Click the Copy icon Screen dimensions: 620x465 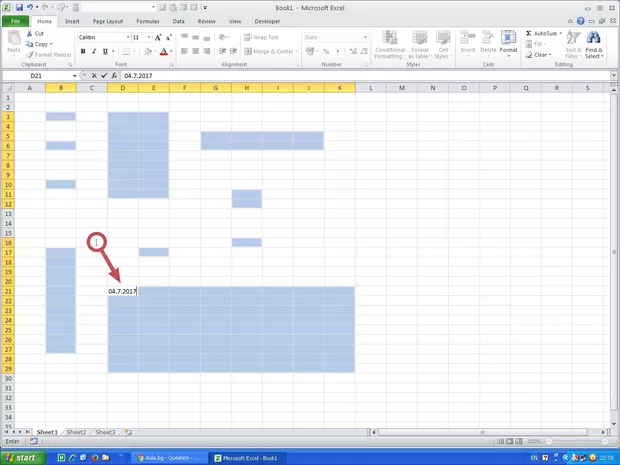point(30,44)
